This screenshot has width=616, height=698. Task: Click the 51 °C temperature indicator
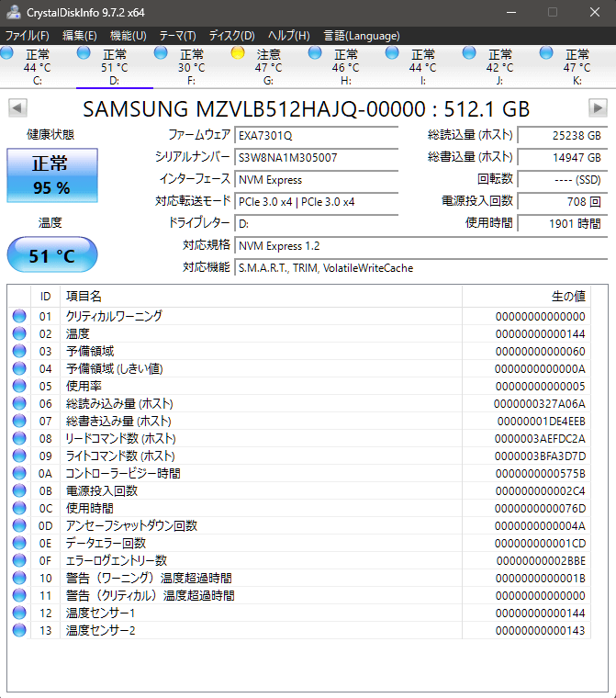tap(51, 255)
